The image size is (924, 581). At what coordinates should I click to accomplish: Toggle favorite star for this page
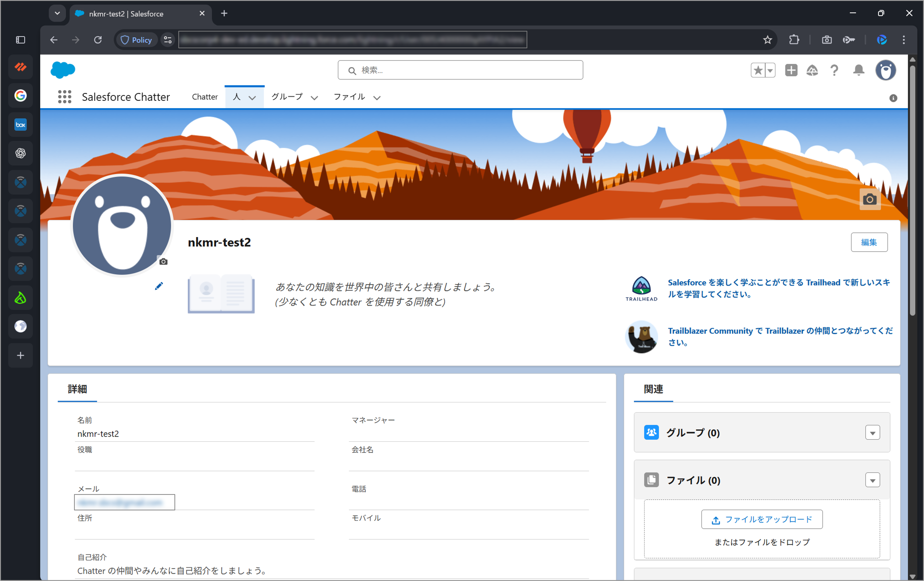(x=758, y=70)
